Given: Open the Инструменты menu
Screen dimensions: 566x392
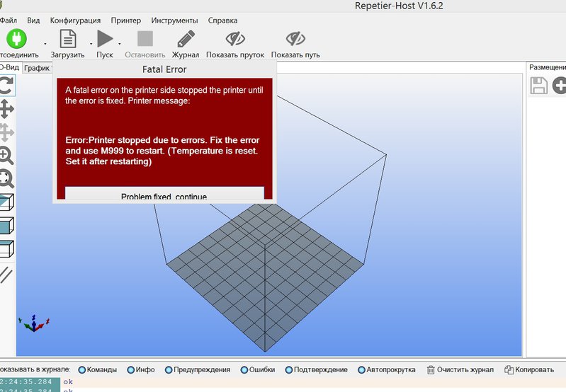Looking at the screenshot, I should [174, 21].
